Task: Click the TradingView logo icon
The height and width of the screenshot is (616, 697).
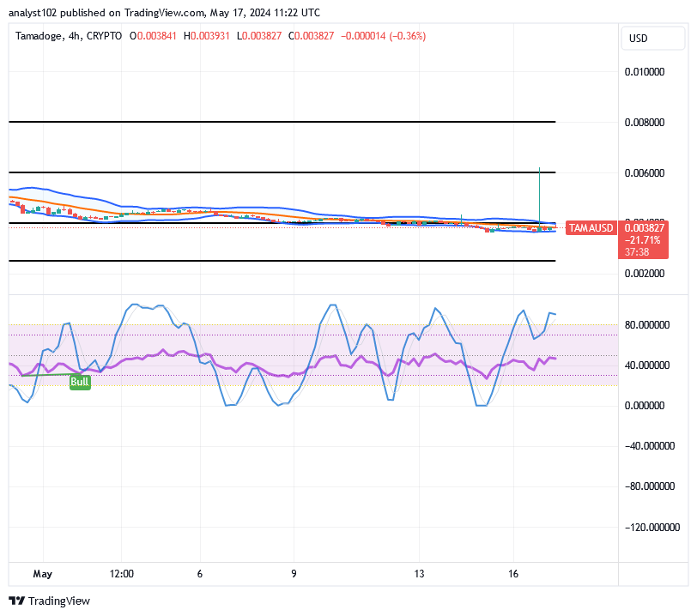Action: click(x=17, y=601)
